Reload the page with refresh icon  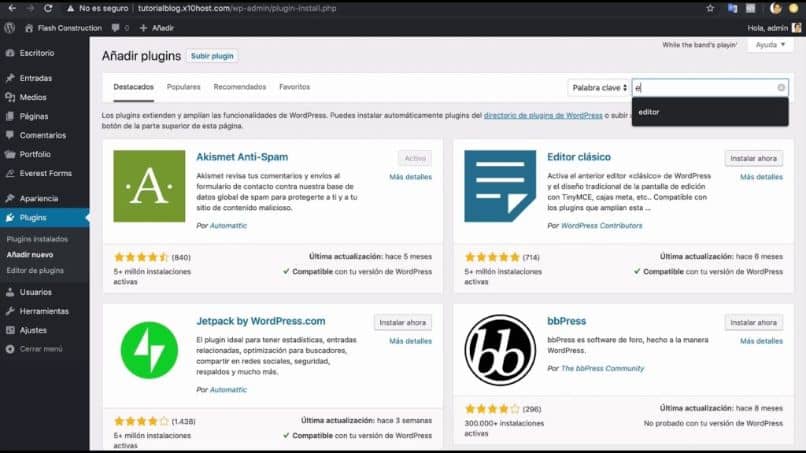tap(48, 8)
